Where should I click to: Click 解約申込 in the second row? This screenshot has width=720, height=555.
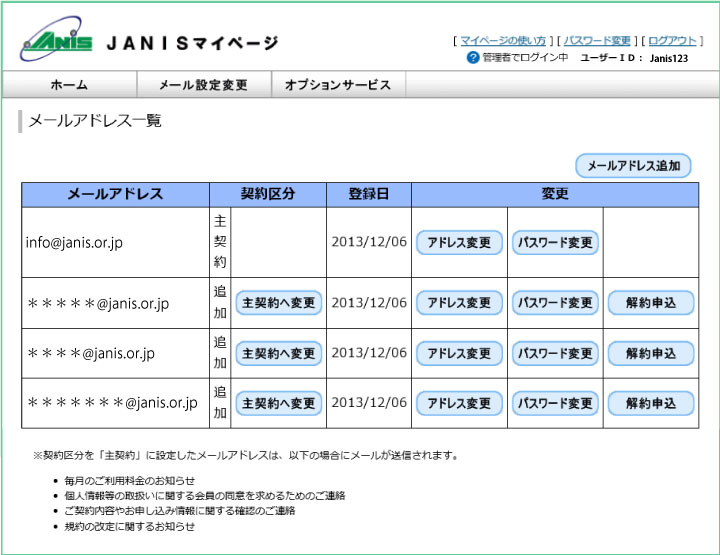point(651,303)
